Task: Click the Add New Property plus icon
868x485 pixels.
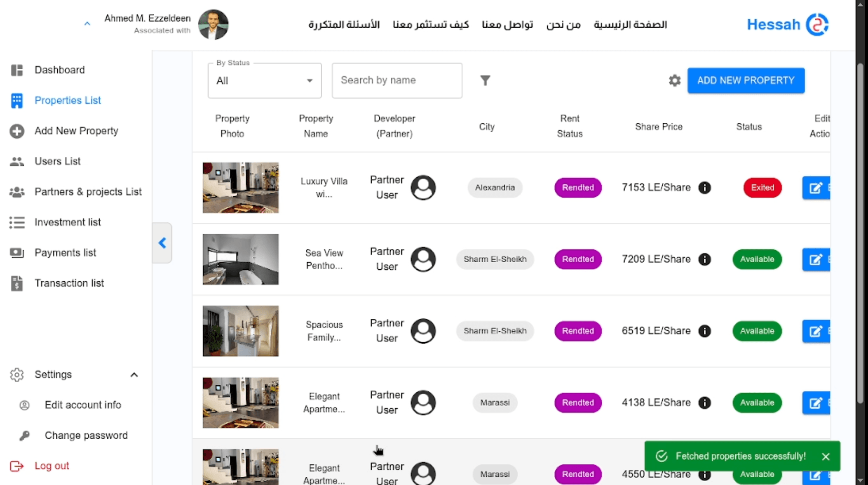Action: (16, 131)
